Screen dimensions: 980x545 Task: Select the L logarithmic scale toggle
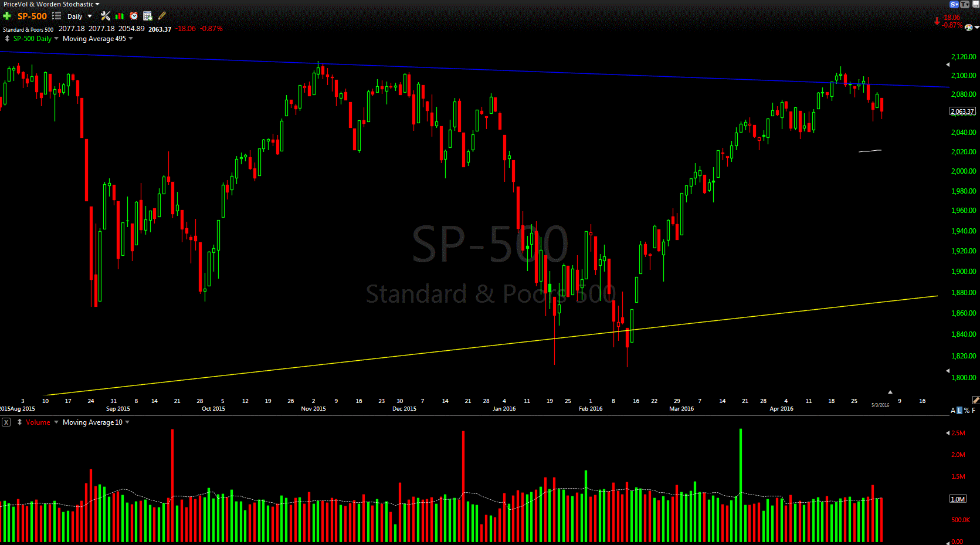959,411
